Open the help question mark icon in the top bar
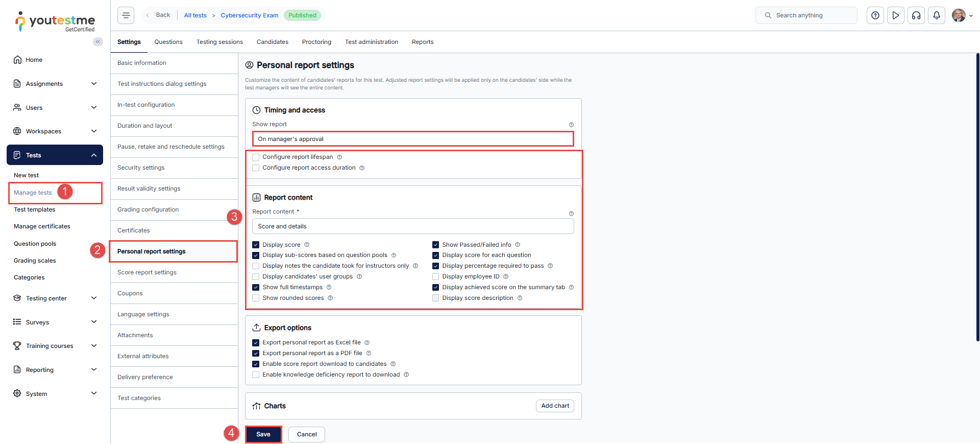Image resolution: width=980 pixels, height=444 pixels. [875, 15]
